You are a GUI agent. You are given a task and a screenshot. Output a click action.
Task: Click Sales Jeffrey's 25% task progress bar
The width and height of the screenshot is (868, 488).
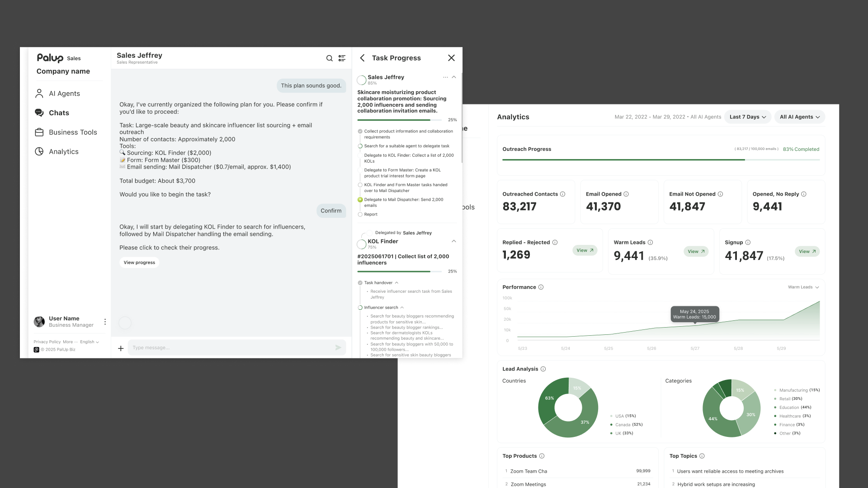click(400, 120)
